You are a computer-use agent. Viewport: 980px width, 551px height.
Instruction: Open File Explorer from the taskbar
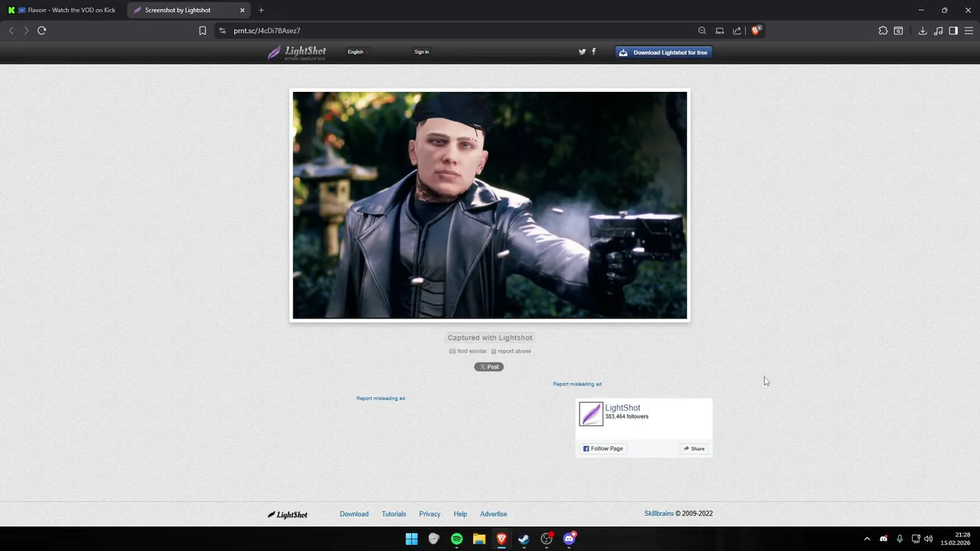tap(479, 539)
